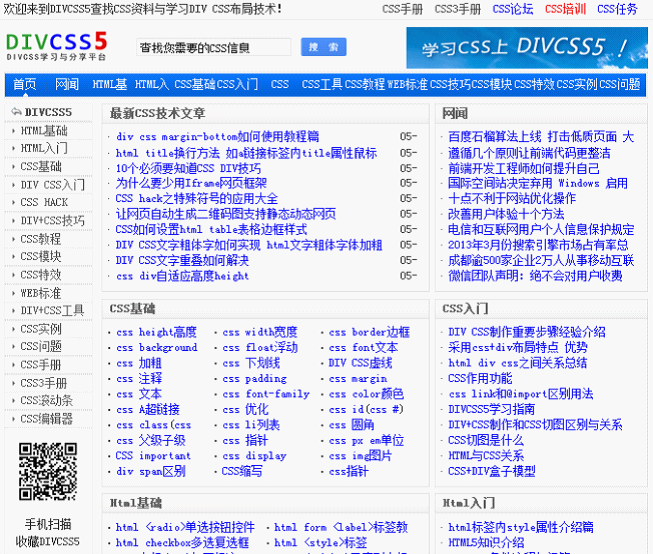Click the hand icon beside DIVCSS5 sidebar heading
653x554 pixels.
[15, 112]
